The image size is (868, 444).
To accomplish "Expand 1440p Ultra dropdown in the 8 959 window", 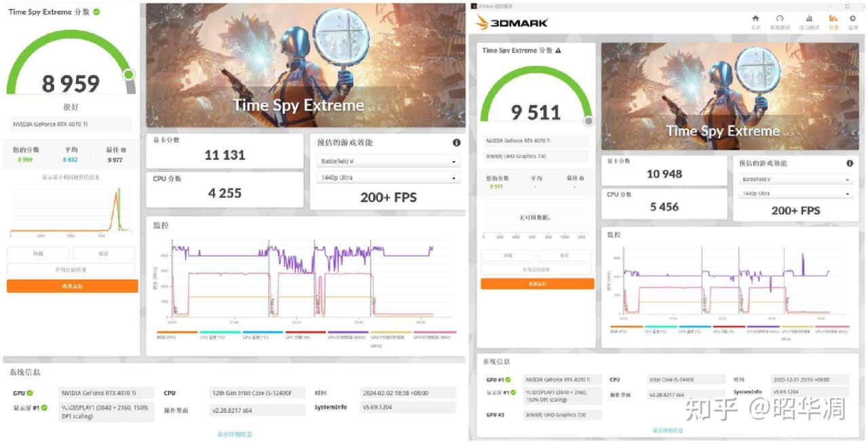I will 388,178.
